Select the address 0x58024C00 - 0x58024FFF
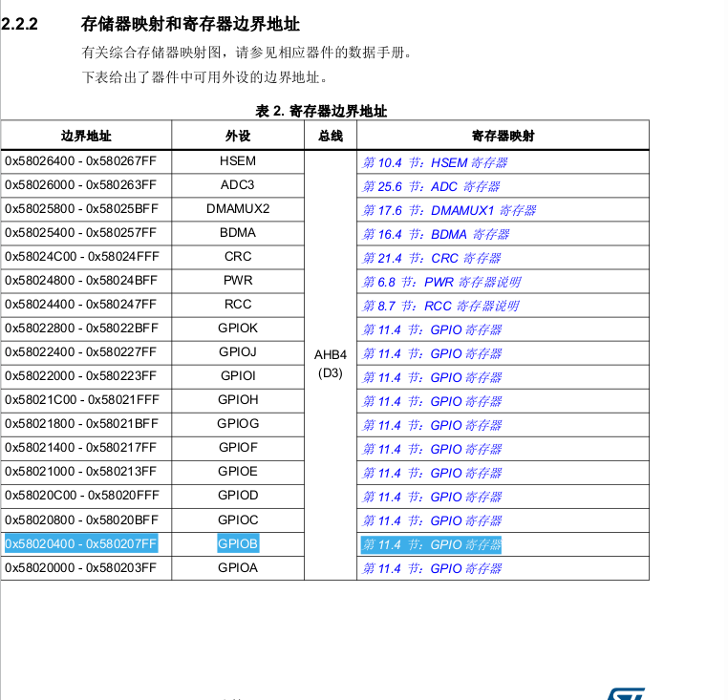 tap(82, 257)
